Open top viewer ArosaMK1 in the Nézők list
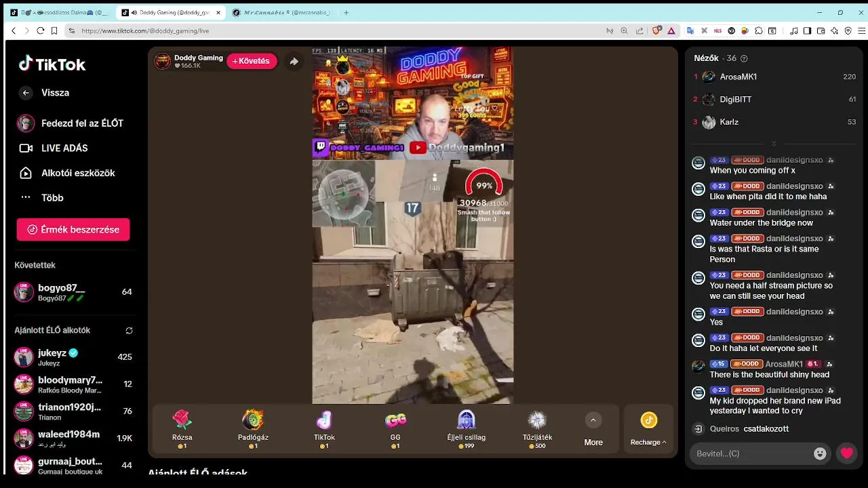 click(774, 77)
